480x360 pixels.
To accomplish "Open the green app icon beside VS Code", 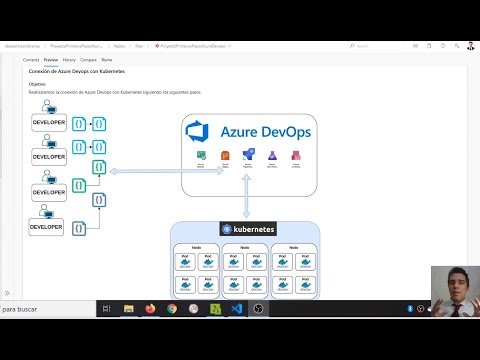I will (x=215, y=309).
